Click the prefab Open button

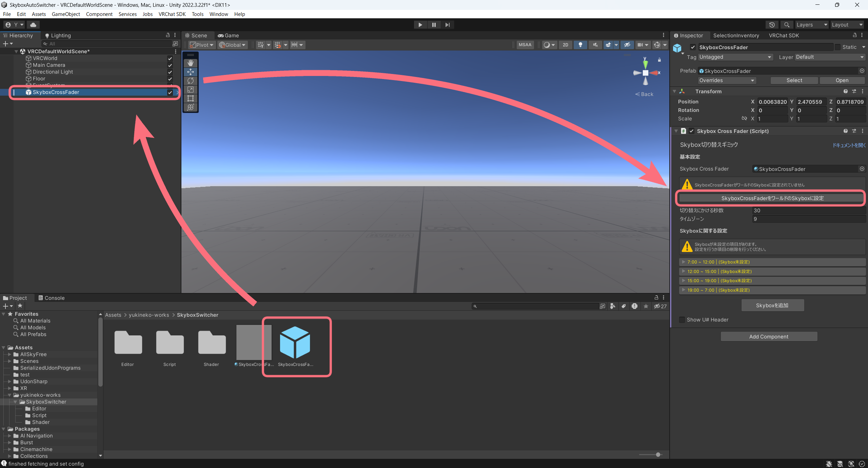tap(842, 80)
